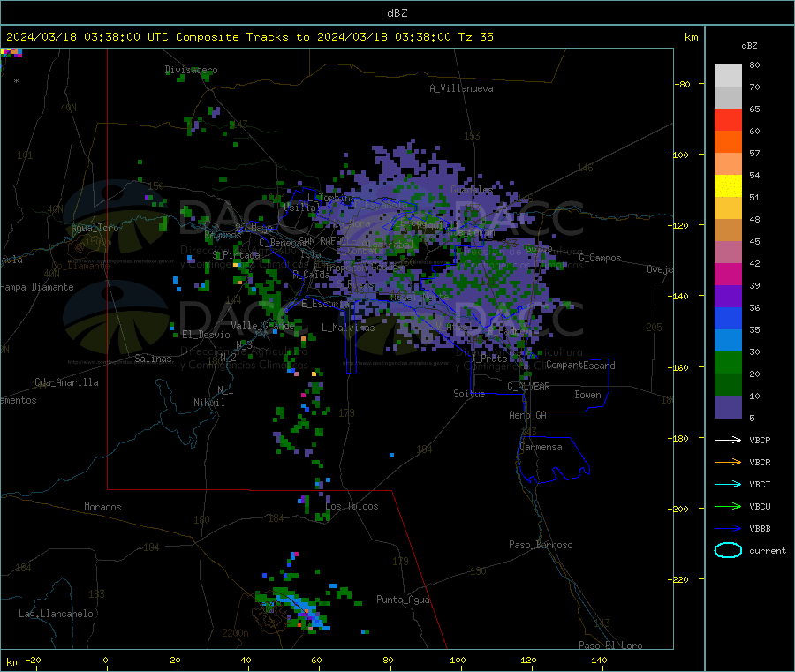Click the Salinas location label

click(x=153, y=359)
